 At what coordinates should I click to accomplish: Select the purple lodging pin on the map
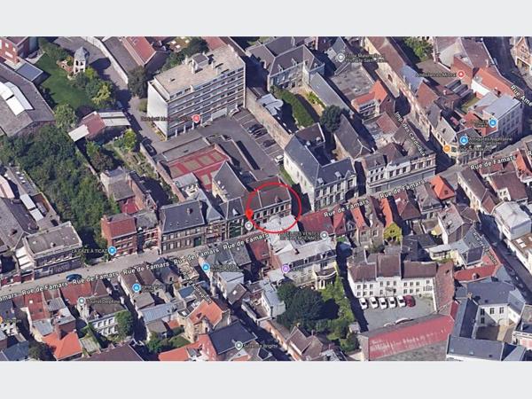(286, 269)
